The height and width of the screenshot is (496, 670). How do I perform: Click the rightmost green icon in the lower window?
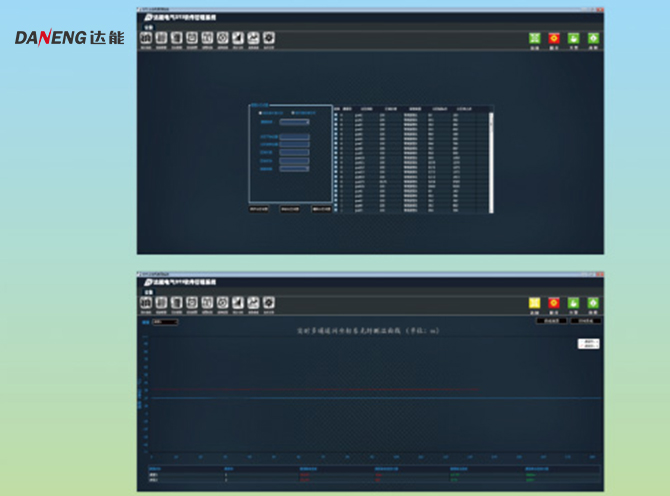pyautogui.click(x=593, y=303)
